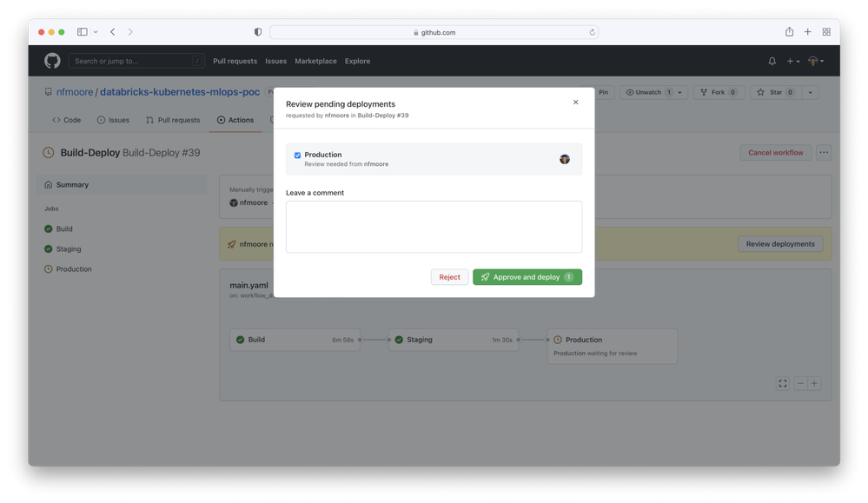Show Safari tab overview grid

click(x=826, y=32)
